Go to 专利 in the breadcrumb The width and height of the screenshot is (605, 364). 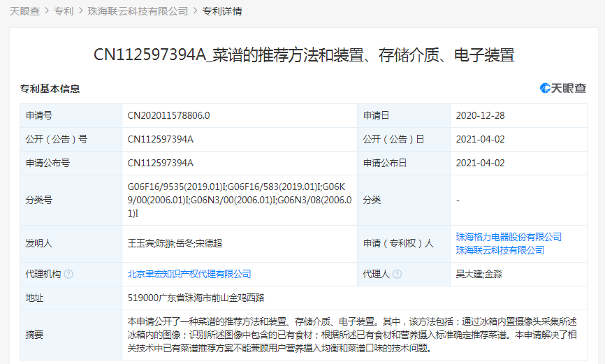point(64,11)
